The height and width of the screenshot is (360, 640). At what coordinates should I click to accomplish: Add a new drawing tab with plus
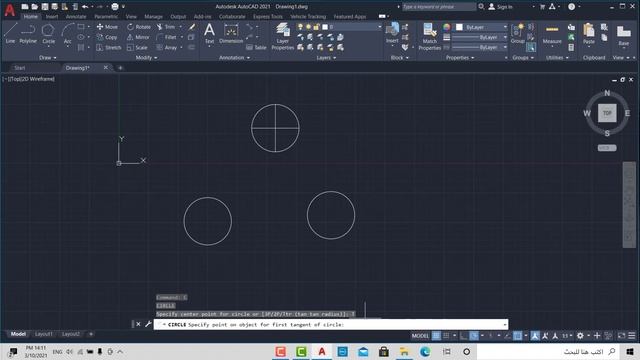point(120,68)
